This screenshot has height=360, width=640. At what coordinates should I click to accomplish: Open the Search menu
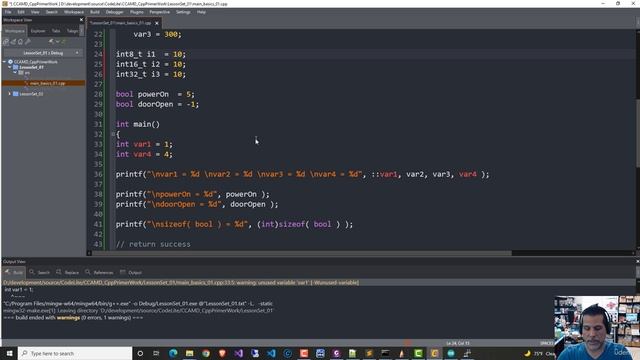(51, 12)
